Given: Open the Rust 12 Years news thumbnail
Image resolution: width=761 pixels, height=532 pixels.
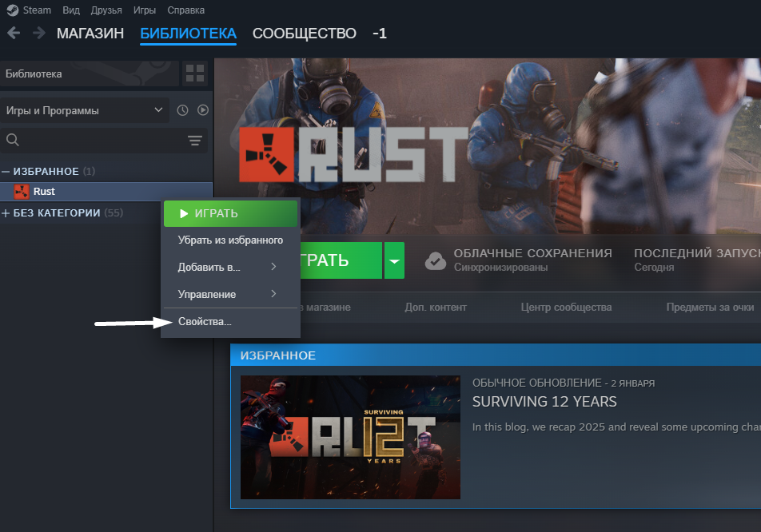Looking at the screenshot, I should point(350,437).
